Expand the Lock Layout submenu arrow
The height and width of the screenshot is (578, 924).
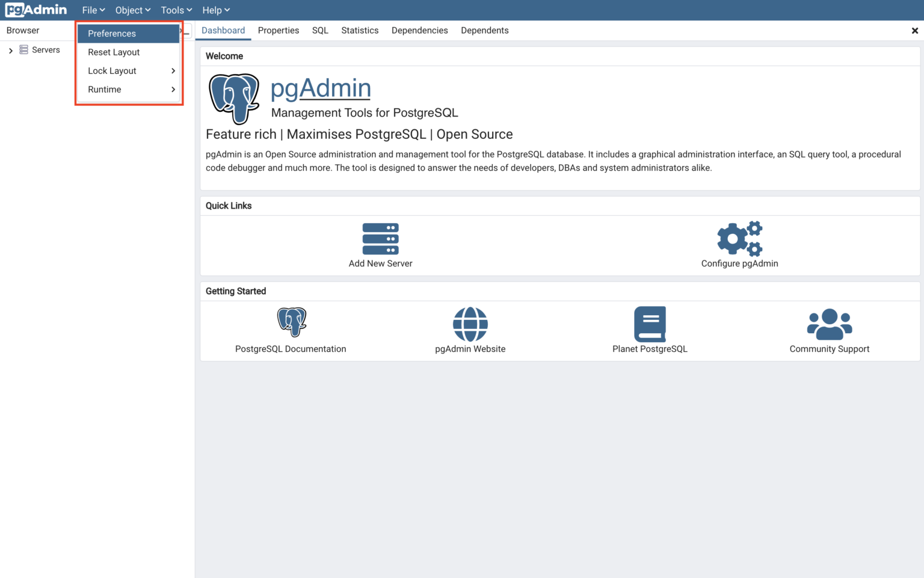click(x=173, y=71)
